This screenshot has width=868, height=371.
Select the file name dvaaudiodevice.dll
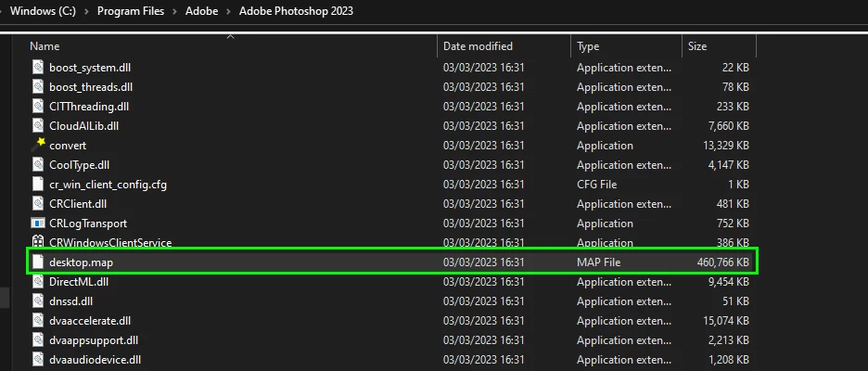pos(96,359)
